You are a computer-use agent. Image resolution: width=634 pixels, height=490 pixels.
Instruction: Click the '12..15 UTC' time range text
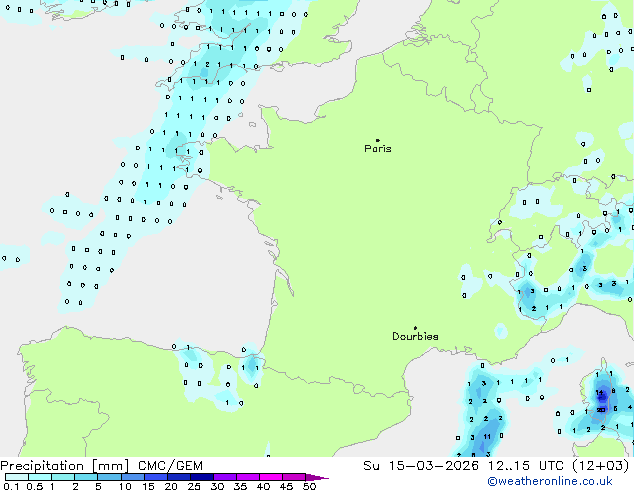pos(526,466)
